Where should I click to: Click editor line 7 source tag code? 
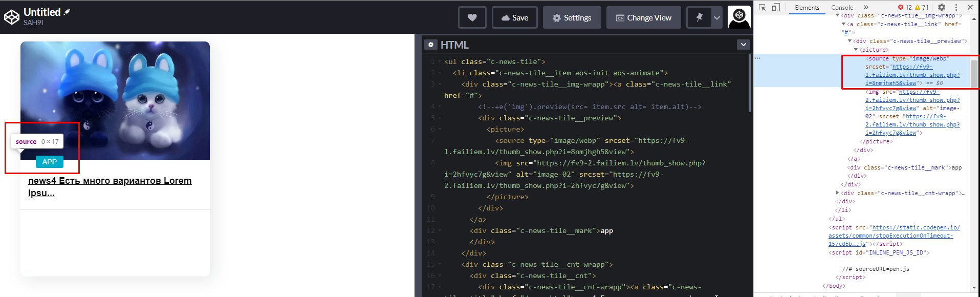566,146
